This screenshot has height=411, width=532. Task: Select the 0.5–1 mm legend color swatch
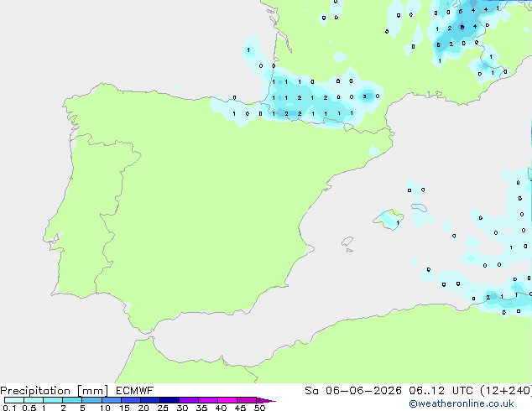tap(34, 400)
